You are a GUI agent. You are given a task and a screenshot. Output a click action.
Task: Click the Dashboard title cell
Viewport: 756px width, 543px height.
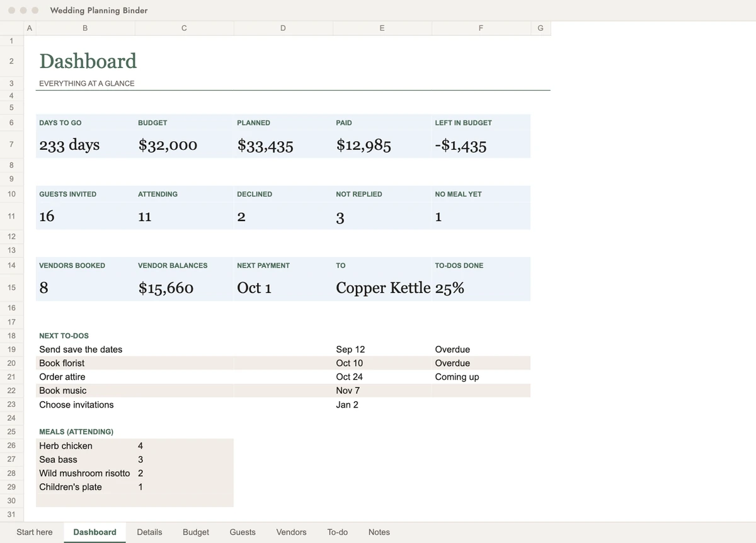88,61
